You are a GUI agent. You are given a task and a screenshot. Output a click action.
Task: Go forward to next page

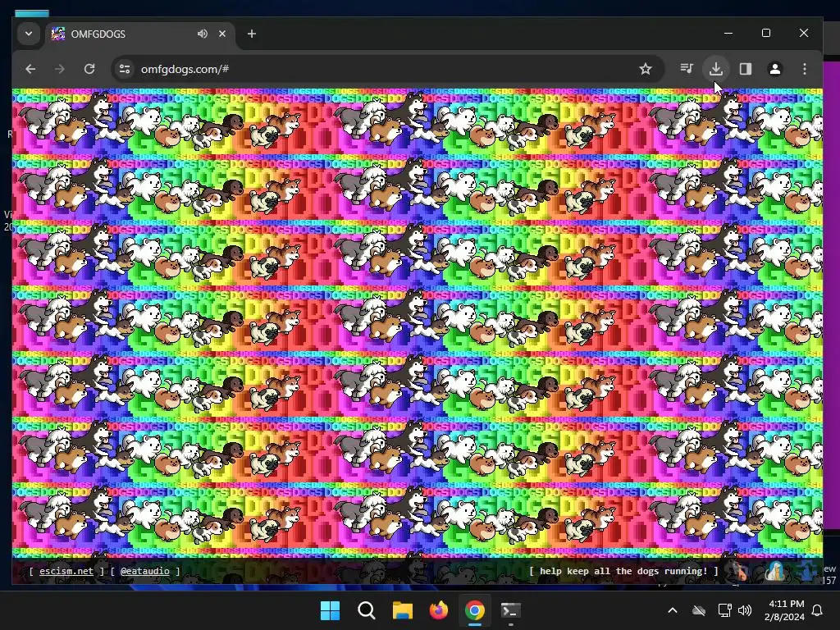pos(59,69)
